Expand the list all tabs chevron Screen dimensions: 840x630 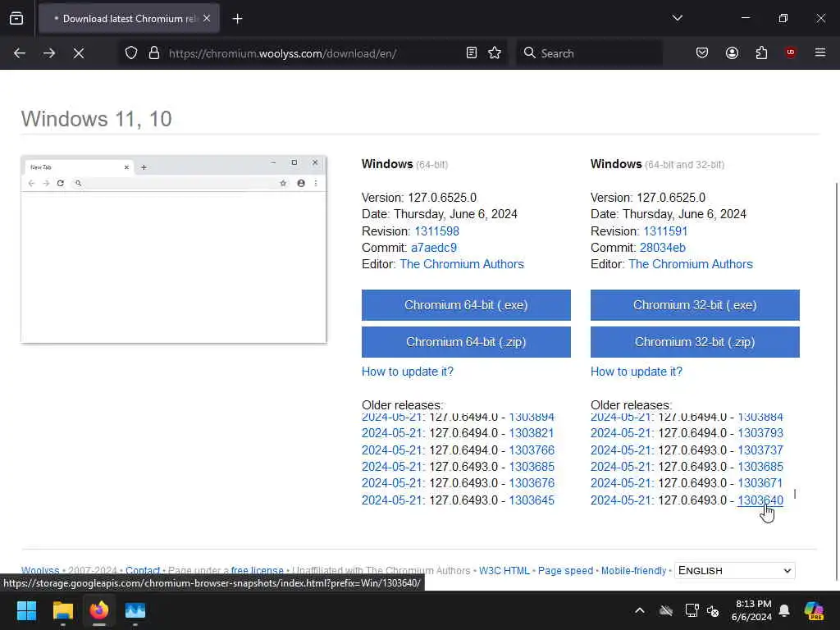677,18
